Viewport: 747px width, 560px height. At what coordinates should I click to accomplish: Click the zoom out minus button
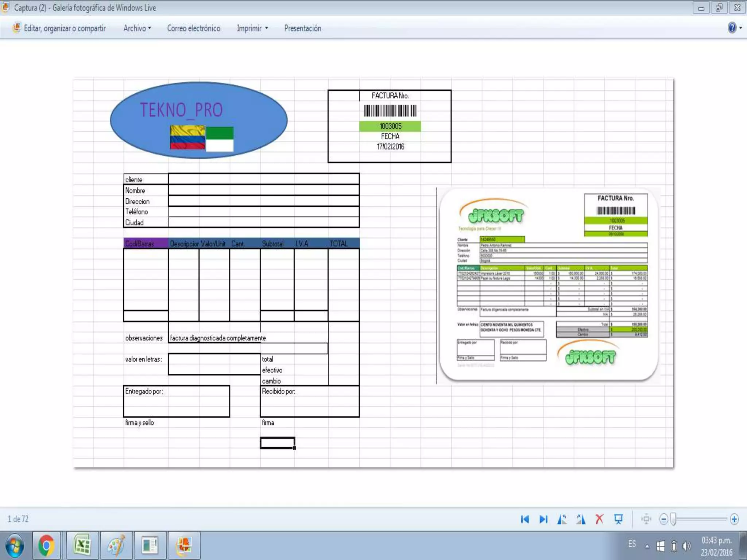coord(663,519)
